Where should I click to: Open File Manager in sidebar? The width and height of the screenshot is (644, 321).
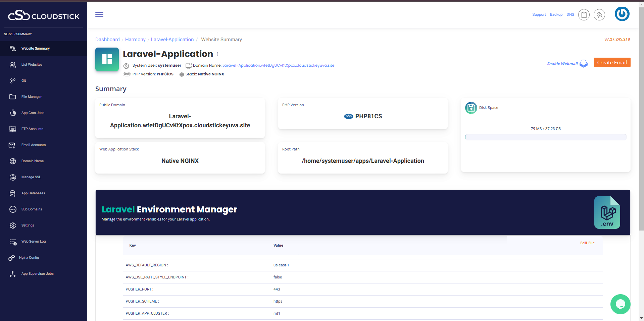(31, 97)
